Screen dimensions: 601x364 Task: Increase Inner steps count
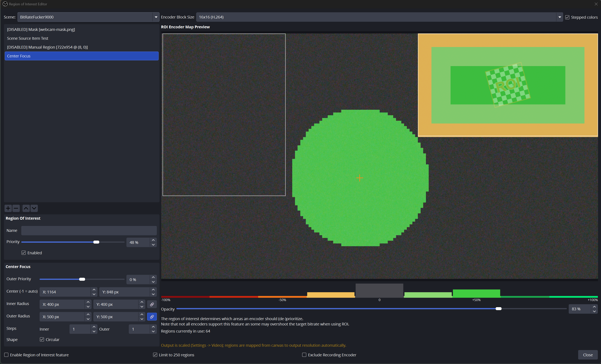click(94, 327)
